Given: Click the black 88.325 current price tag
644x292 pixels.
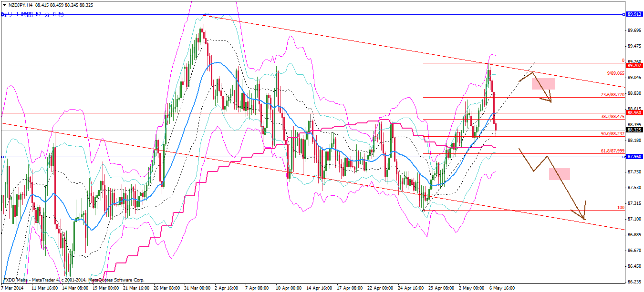Looking at the screenshot, I should coord(634,130).
